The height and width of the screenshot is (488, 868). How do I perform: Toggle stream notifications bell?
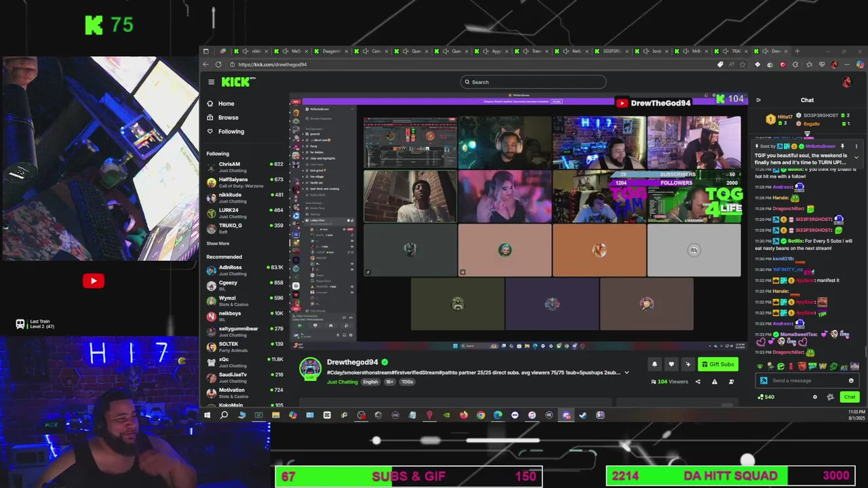(x=654, y=364)
